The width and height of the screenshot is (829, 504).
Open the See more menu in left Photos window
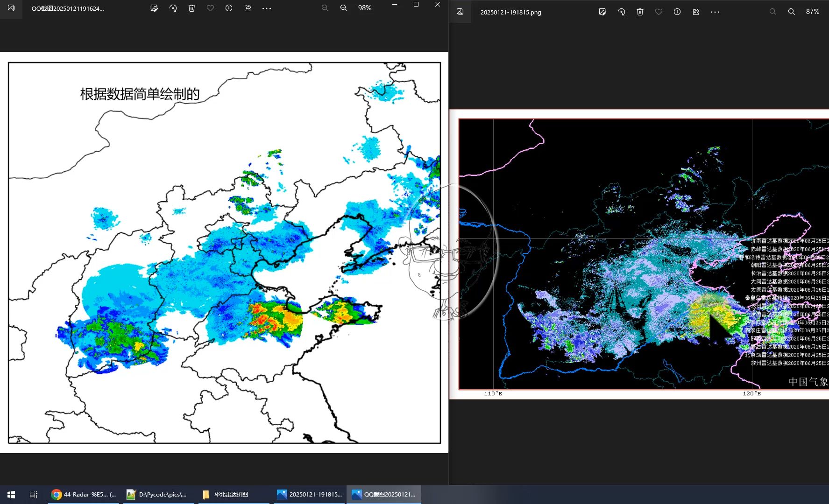point(267,8)
